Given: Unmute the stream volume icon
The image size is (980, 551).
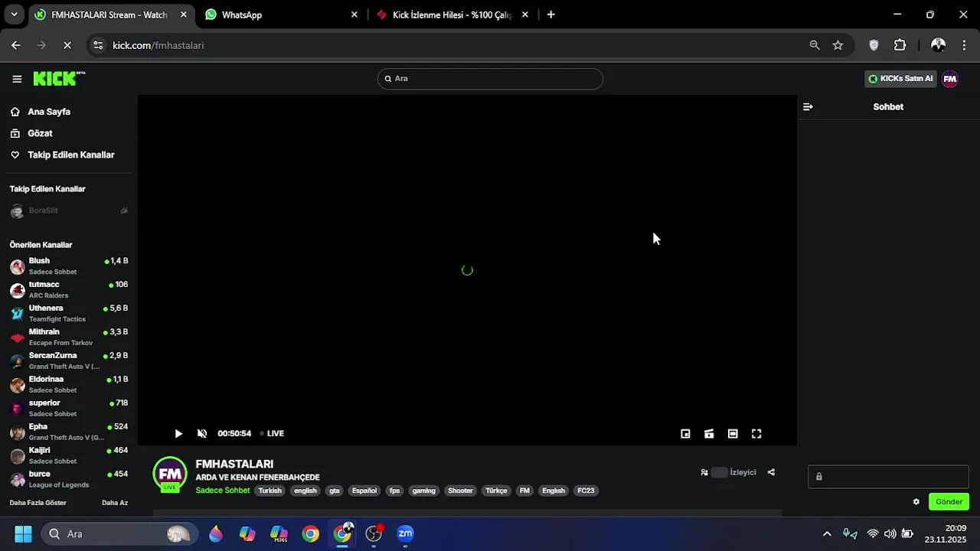Looking at the screenshot, I should point(202,433).
